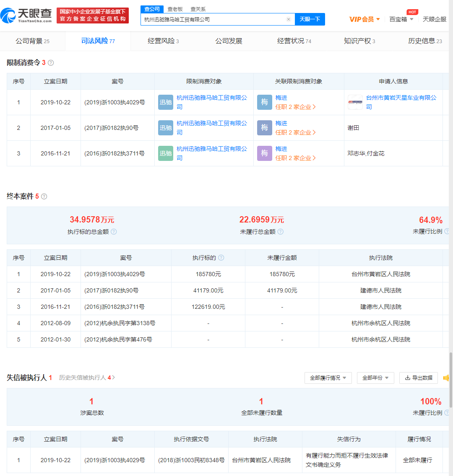Clear the search box with X icon
The width and height of the screenshot is (453, 476).
tap(288, 19)
